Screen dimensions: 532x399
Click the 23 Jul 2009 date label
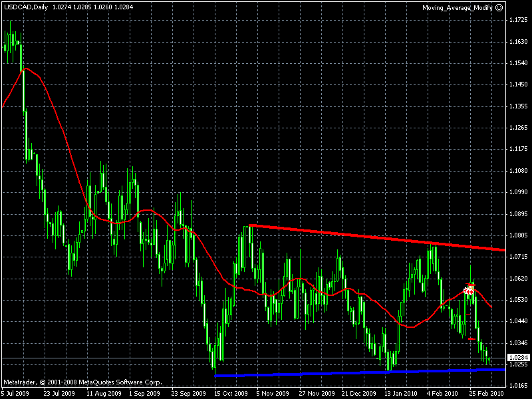click(x=59, y=394)
